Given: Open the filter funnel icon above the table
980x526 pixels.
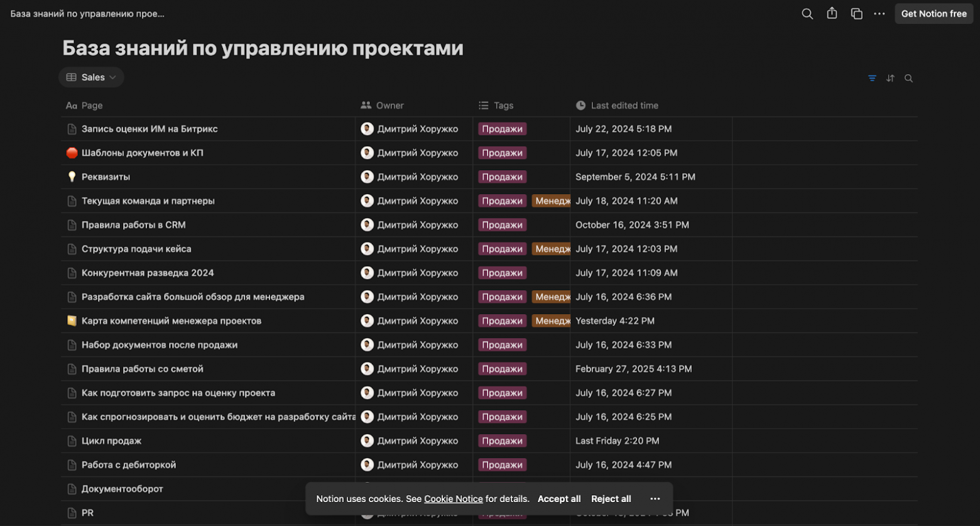Looking at the screenshot, I should tap(871, 78).
